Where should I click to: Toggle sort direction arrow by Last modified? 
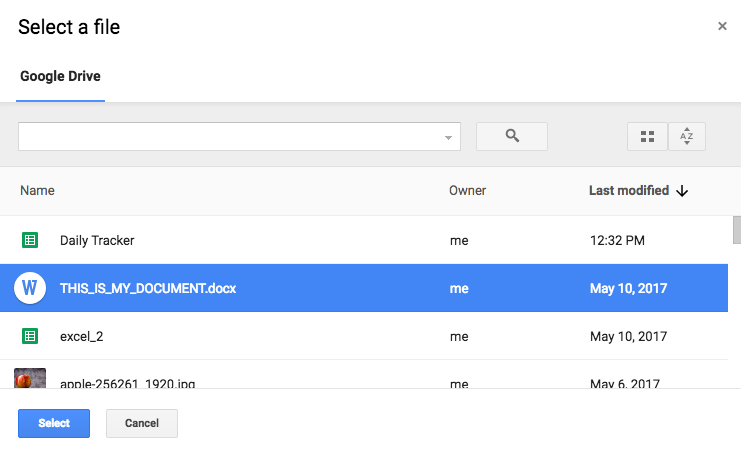click(x=683, y=191)
